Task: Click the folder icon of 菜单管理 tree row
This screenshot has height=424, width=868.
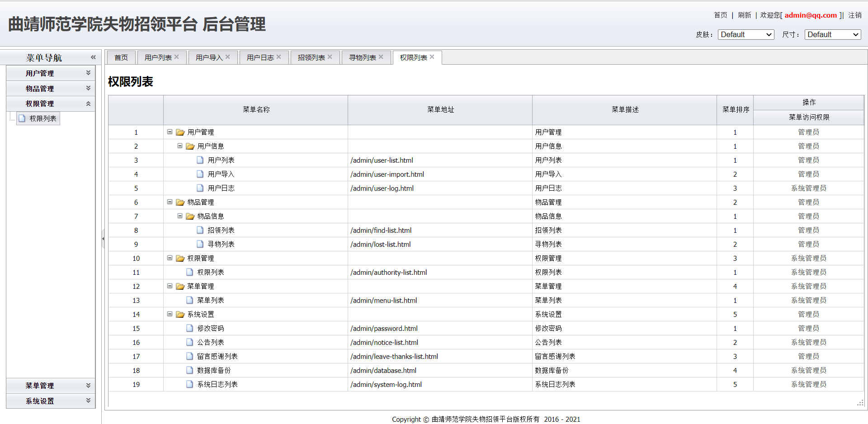Action: click(180, 286)
